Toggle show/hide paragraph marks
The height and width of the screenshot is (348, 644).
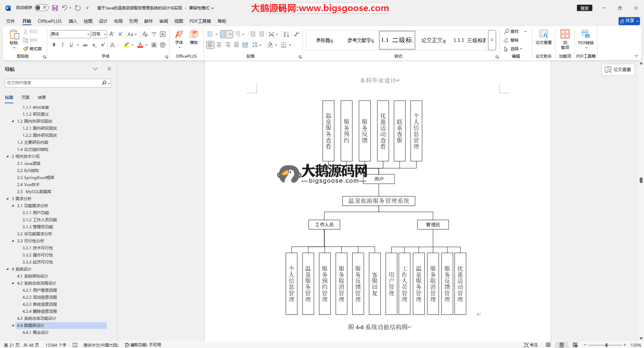pos(297,34)
